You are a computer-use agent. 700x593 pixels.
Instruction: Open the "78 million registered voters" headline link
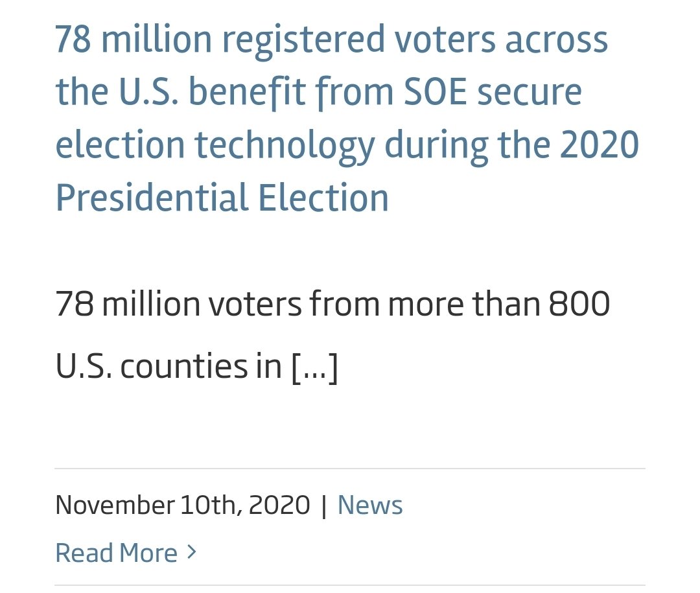tap(331, 40)
